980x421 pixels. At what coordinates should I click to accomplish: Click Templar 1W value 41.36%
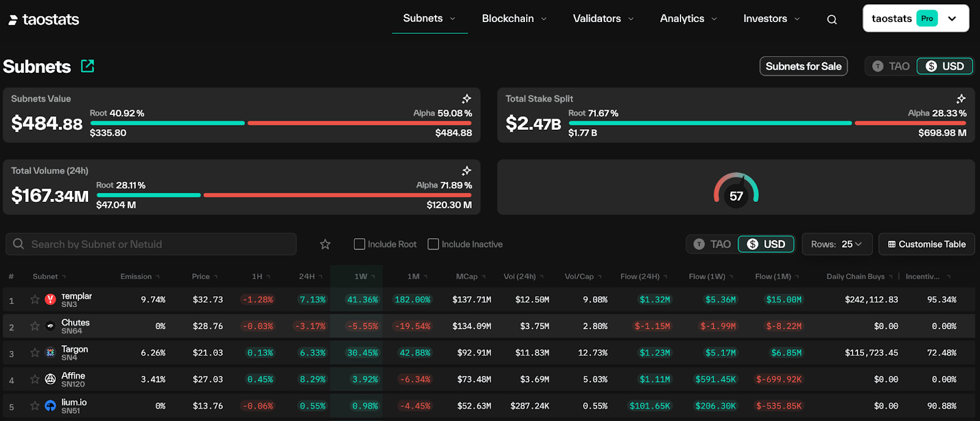[363, 300]
